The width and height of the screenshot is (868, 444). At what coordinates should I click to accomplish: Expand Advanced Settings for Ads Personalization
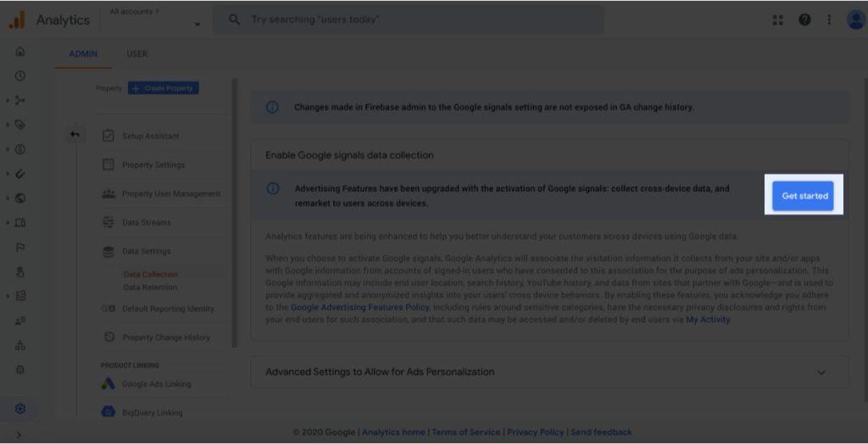pos(549,372)
